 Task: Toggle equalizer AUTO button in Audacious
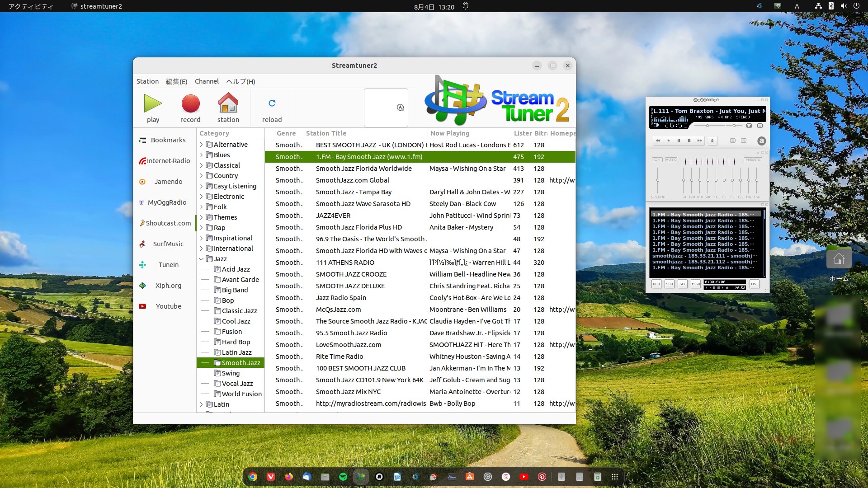(x=671, y=160)
